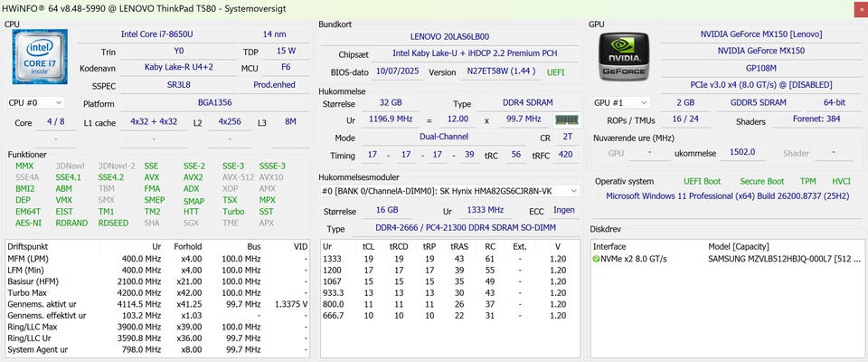Click the TPM indicator
Image resolution: width=868 pixels, height=362 pixels.
[807, 181]
